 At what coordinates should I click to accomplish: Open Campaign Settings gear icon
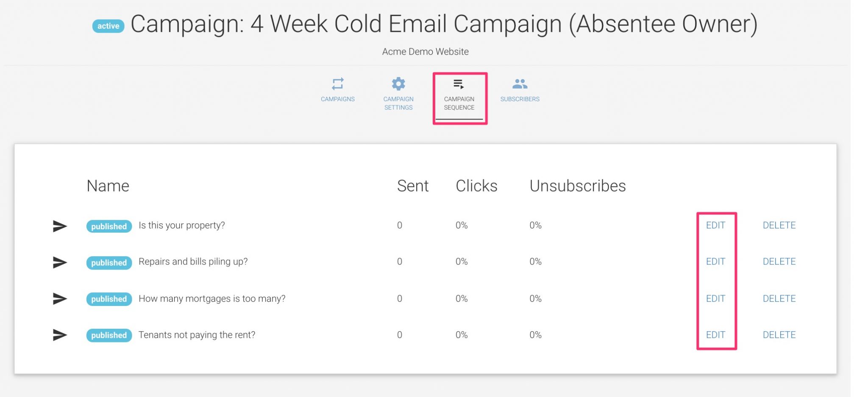398,83
